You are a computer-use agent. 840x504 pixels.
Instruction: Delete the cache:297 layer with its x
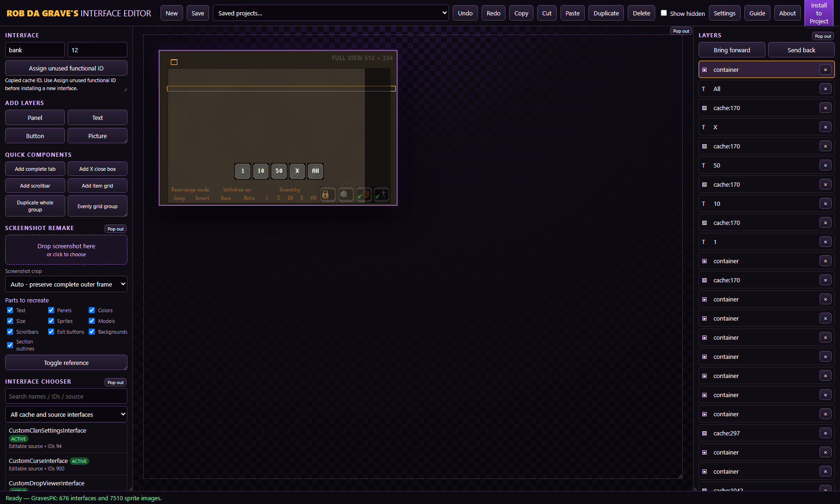(x=825, y=433)
